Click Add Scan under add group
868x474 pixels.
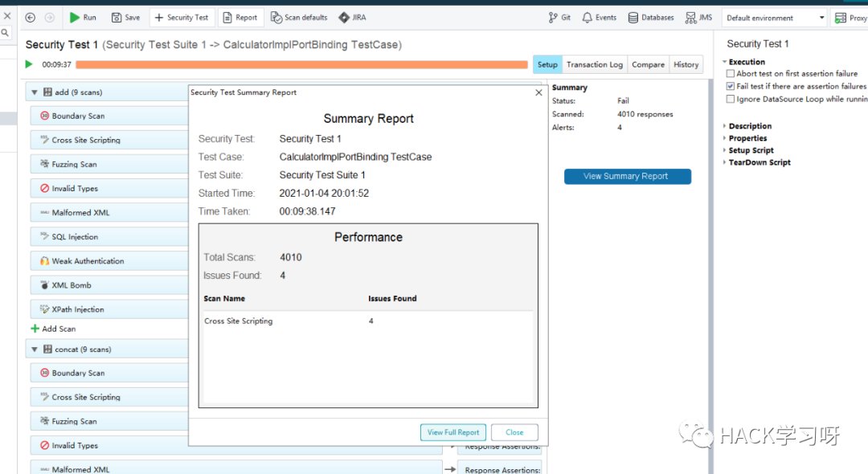53,329
